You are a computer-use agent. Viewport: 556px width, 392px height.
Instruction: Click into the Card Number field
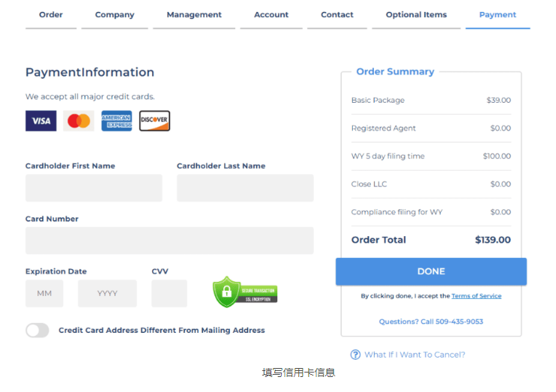coord(169,241)
